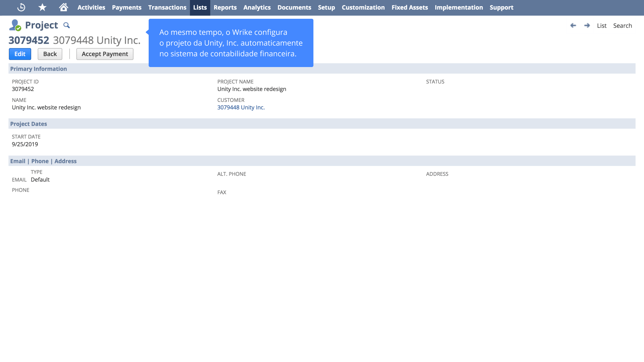Go to previous record arrow
This screenshot has height=362, width=644.
pyautogui.click(x=573, y=25)
